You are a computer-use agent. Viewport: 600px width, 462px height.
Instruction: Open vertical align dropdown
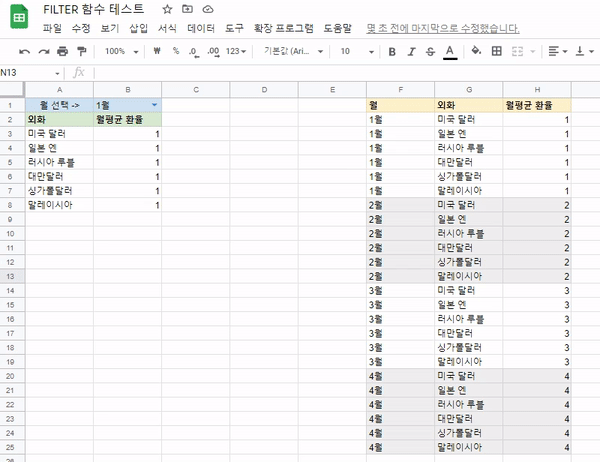point(584,51)
